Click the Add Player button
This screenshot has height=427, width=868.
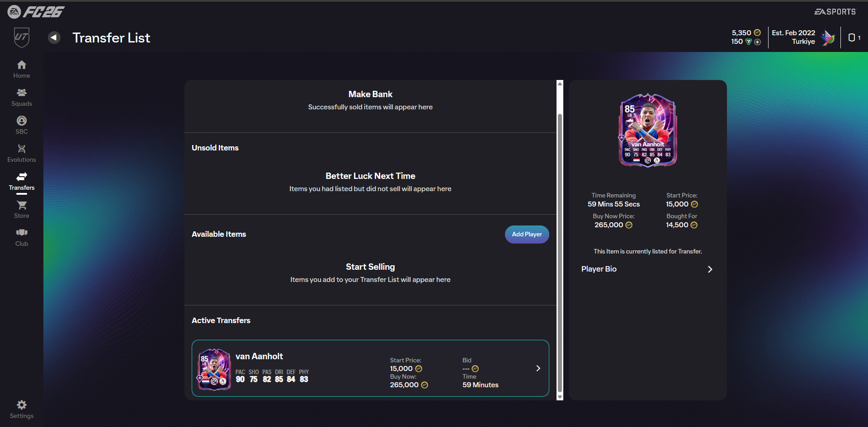click(x=527, y=235)
